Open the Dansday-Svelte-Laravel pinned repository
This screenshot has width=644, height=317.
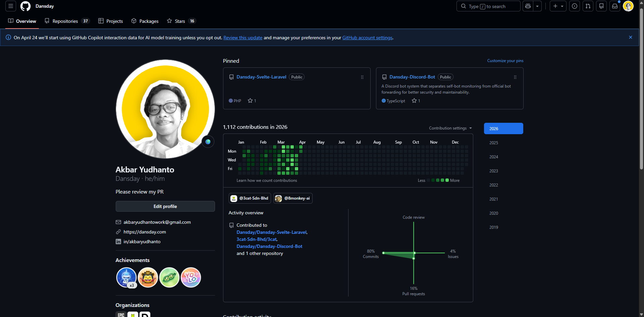[261, 77]
